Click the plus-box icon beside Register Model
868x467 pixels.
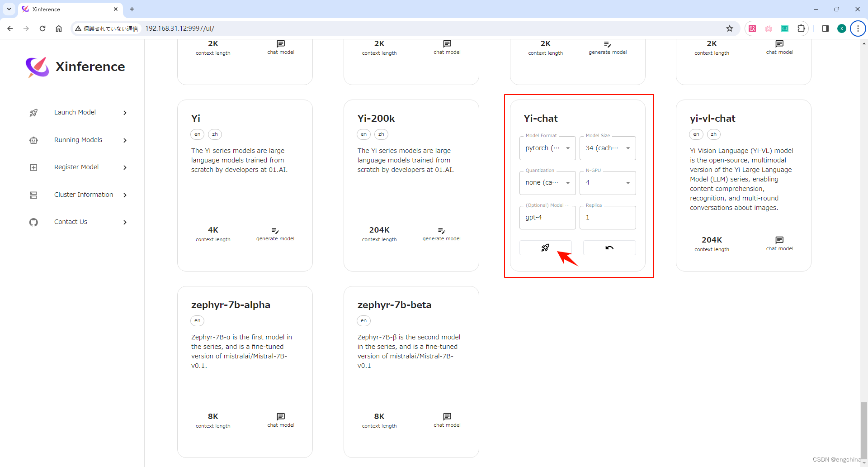pos(33,167)
